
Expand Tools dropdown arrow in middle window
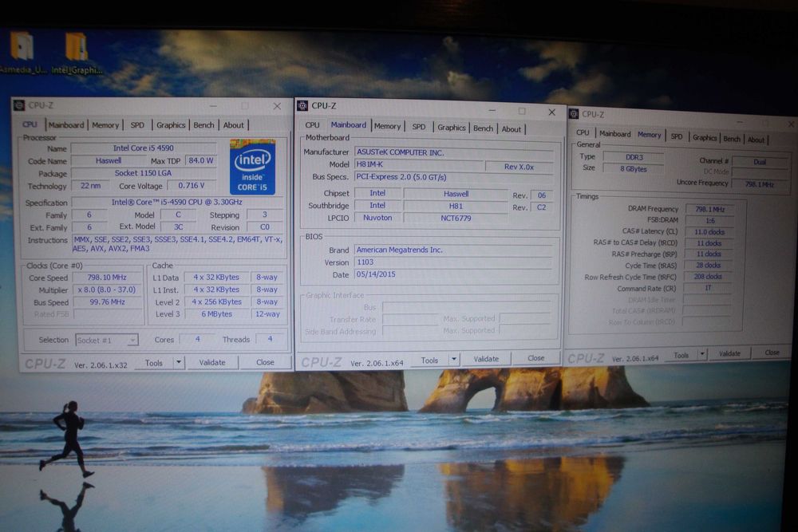point(453,359)
